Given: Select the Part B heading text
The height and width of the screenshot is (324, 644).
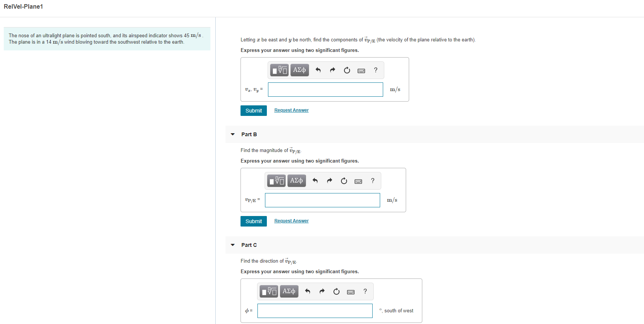Looking at the screenshot, I should [x=249, y=134].
